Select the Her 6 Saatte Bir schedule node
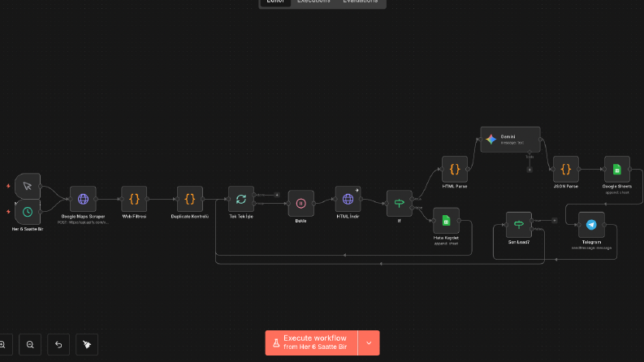 tap(28, 212)
